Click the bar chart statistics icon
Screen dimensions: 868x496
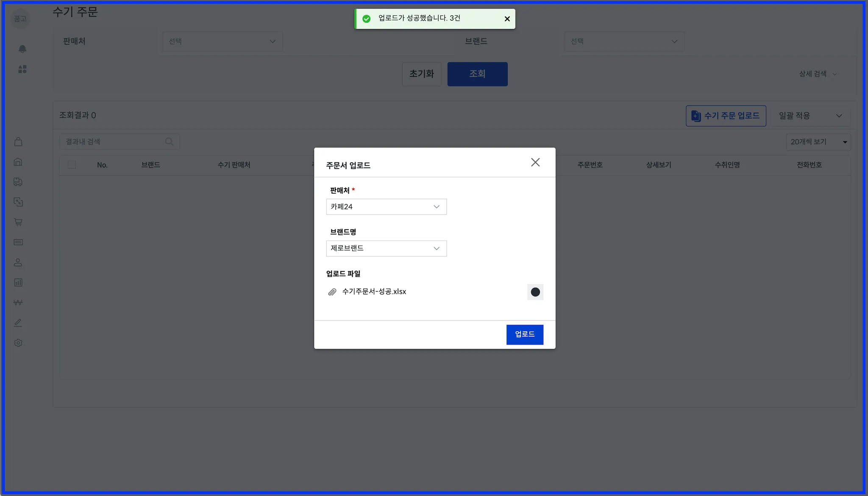coord(18,282)
